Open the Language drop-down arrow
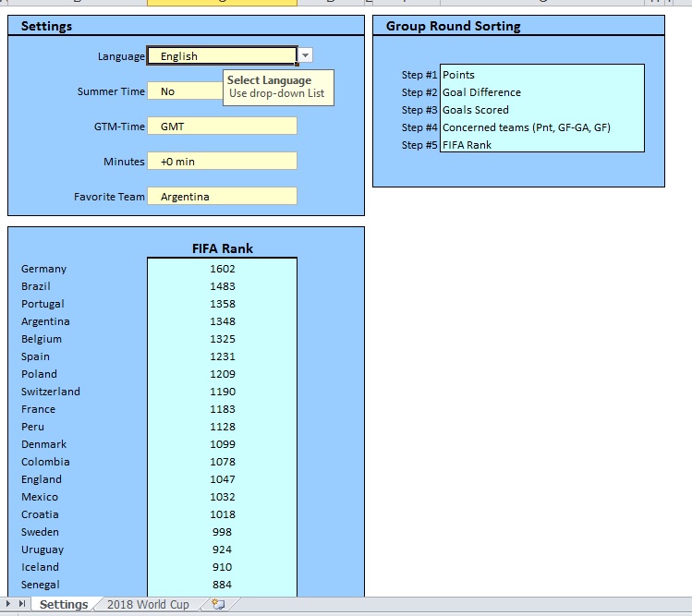The height and width of the screenshot is (616, 692). point(306,55)
